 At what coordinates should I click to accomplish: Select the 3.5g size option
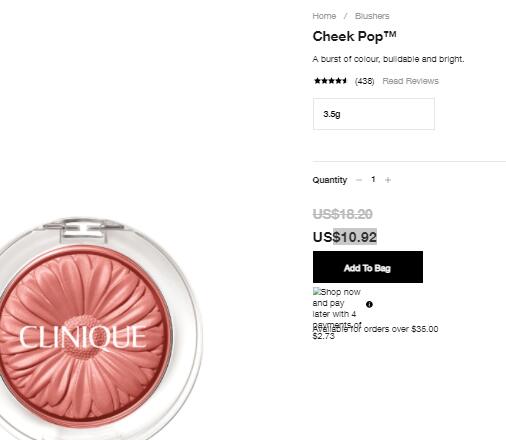(x=374, y=114)
